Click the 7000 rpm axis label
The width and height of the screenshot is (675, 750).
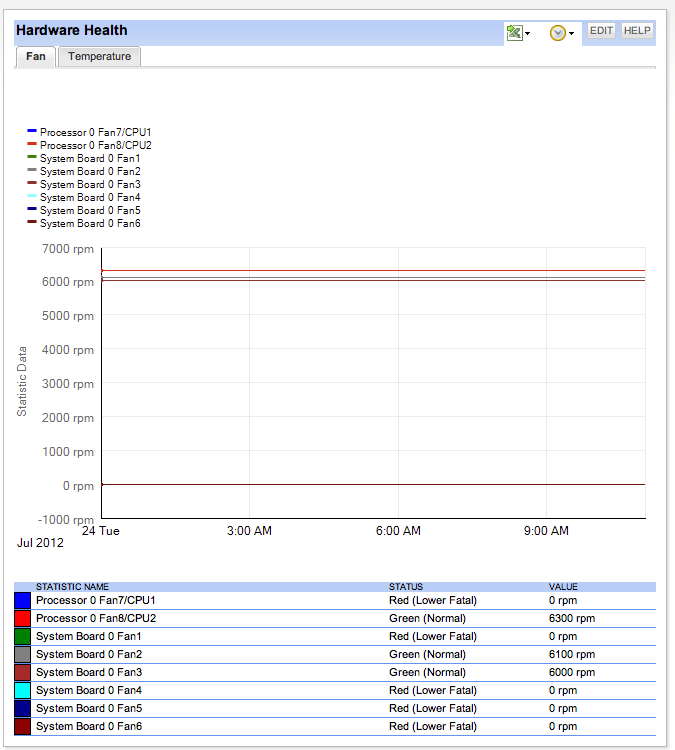68,249
